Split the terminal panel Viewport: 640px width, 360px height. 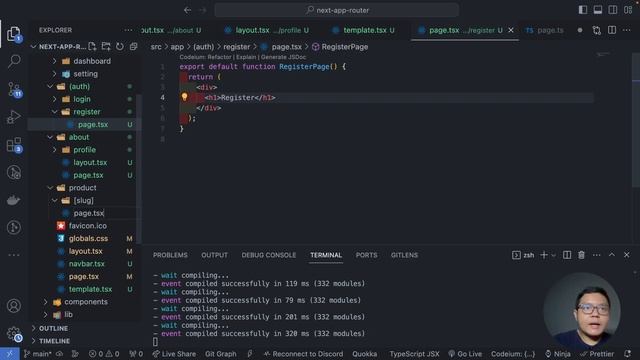pyautogui.click(x=567, y=255)
